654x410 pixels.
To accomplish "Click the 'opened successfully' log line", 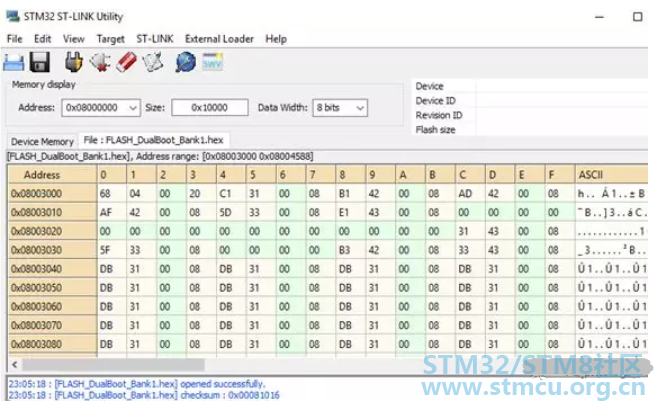I will pos(137,384).
